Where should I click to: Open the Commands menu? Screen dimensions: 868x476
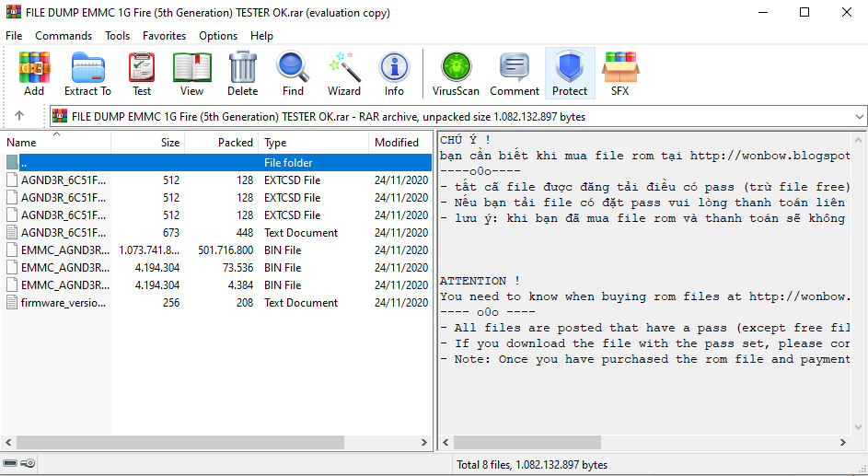point(64,35)
